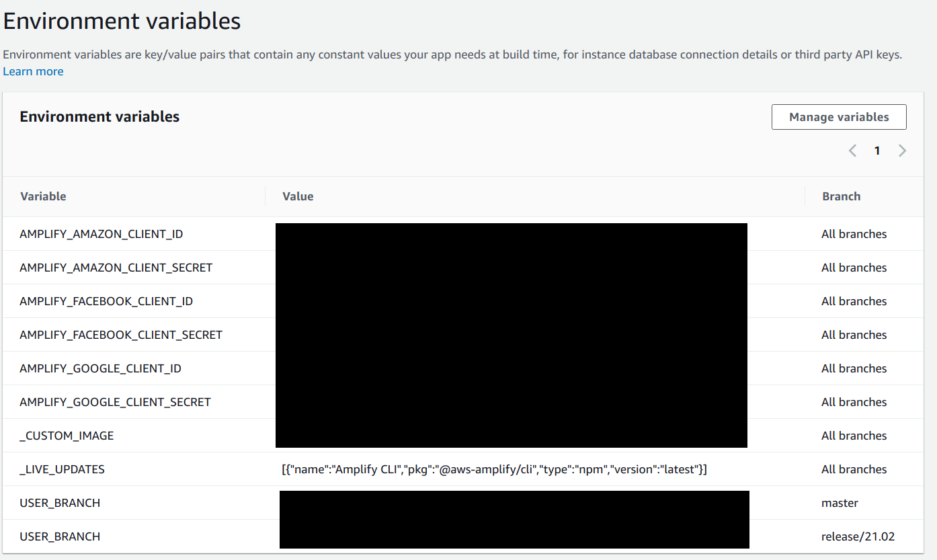The height and width of the screenshot is (560, 937).
Task: Click the AMPLIFY_AMAZON_CLIENT_SECRET row
Action: (116, 267)
